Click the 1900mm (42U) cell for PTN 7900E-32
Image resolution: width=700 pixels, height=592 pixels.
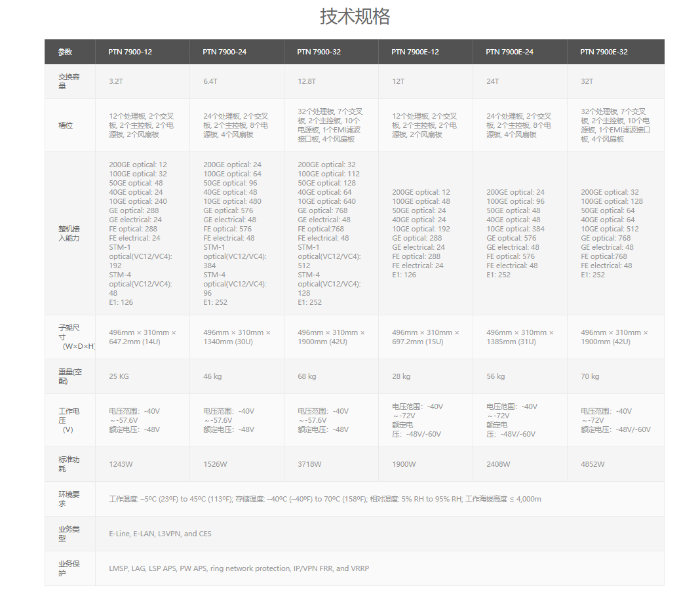[x=614, y=337]
